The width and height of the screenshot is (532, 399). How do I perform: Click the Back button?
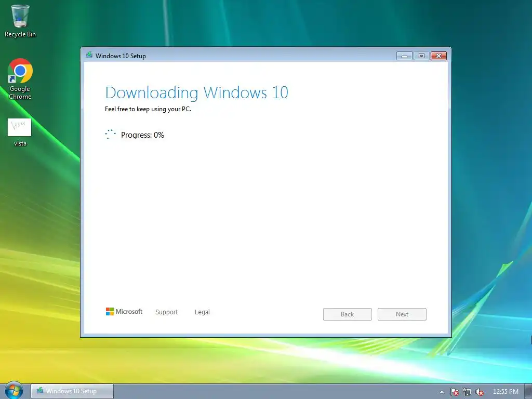tap(348, 314)
